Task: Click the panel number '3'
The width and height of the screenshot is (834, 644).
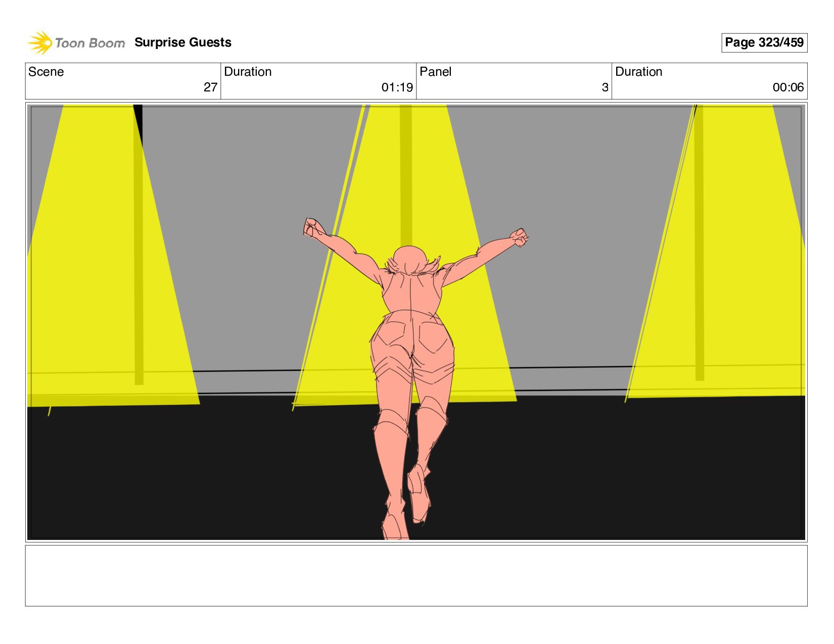Action: coord(605,87)
